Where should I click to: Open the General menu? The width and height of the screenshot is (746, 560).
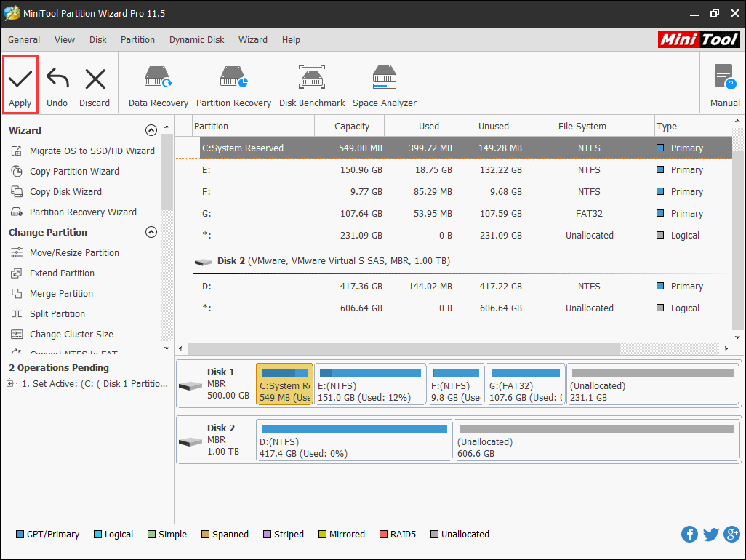(x=24, y=40)
